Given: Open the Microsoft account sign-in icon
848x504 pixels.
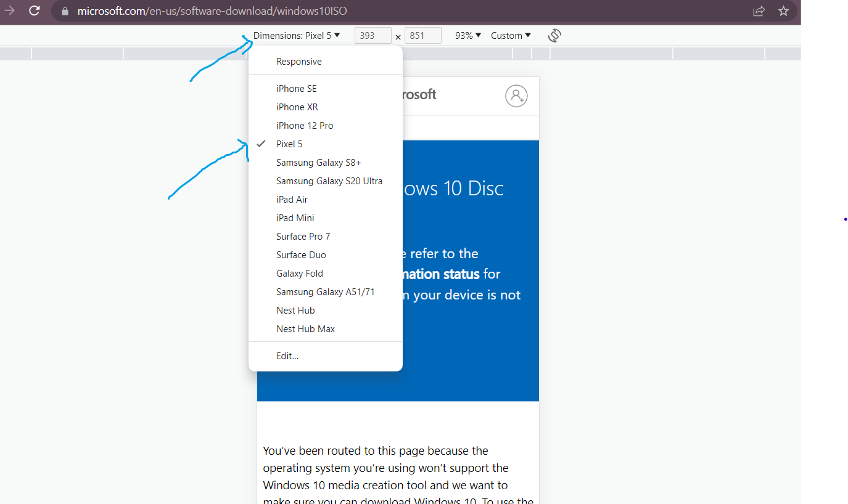Looking at the screenshot, I should pos(516,96).
